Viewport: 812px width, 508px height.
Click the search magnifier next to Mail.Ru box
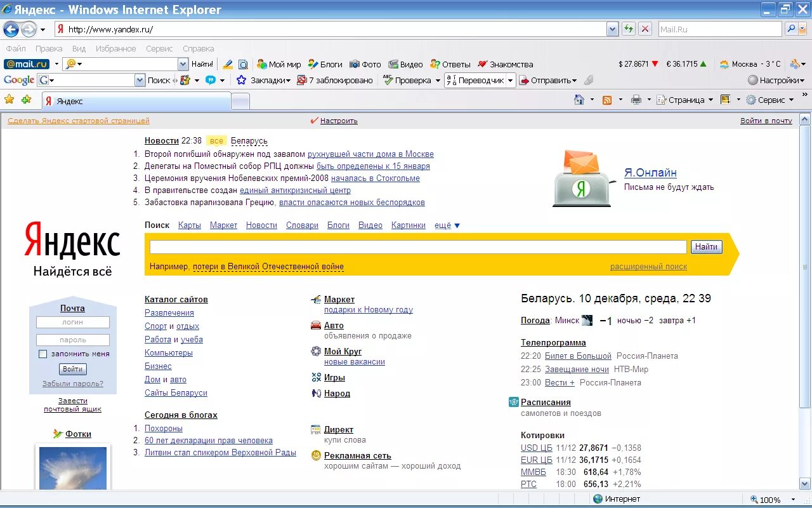pos(791,29)
